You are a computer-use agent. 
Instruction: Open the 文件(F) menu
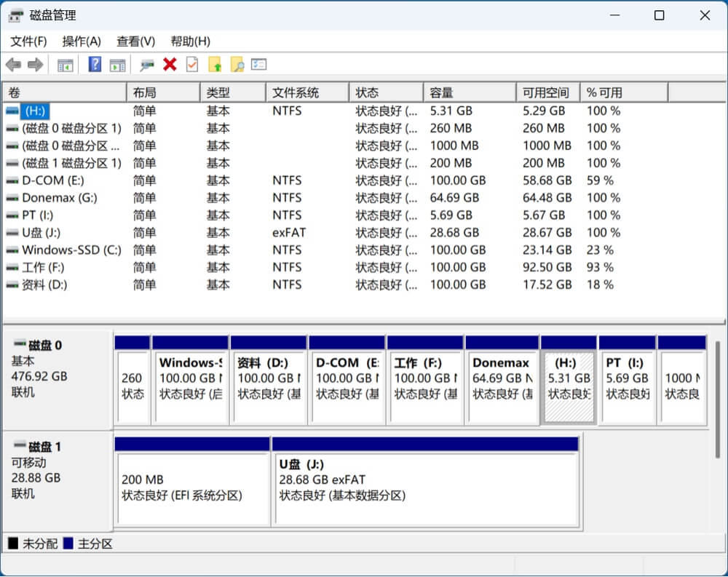point(28,41)
